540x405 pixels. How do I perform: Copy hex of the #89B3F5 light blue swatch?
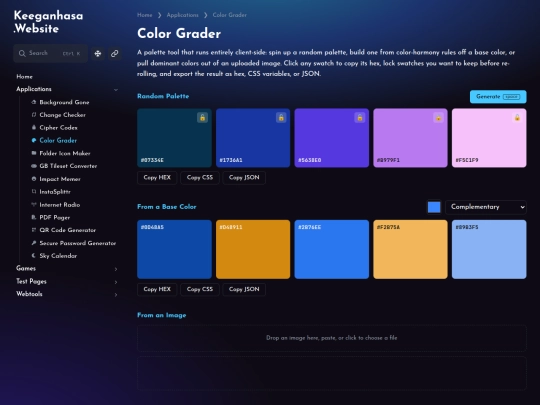489,249
